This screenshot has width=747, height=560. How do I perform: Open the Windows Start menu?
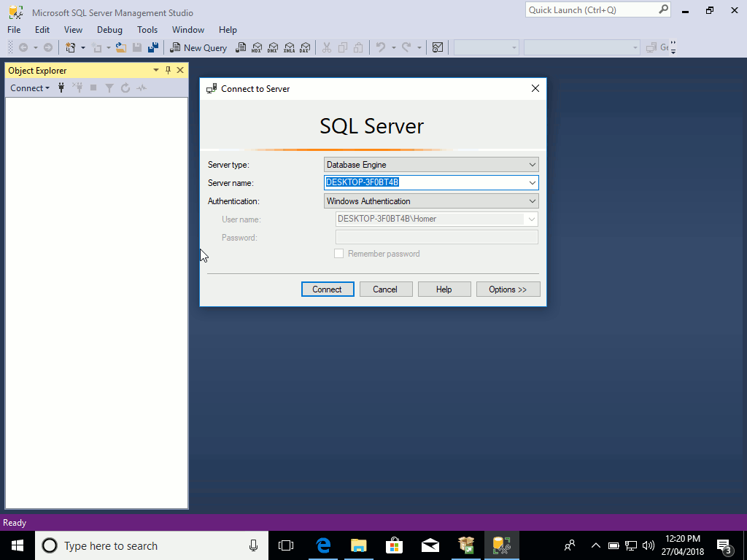18,545
